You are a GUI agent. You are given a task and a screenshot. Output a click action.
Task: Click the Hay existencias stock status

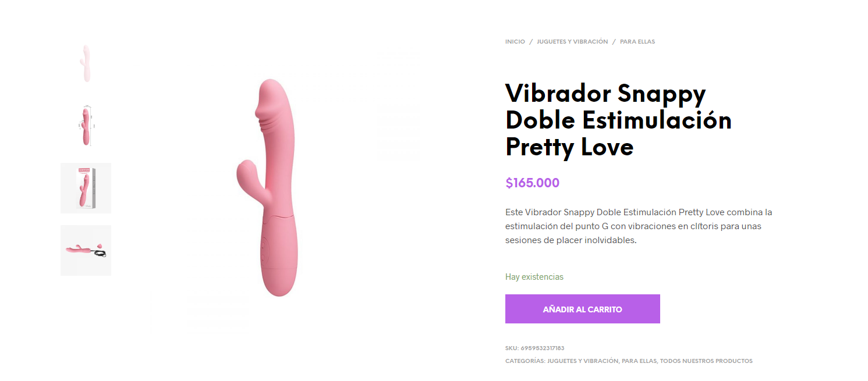click(x=534, y=277)
